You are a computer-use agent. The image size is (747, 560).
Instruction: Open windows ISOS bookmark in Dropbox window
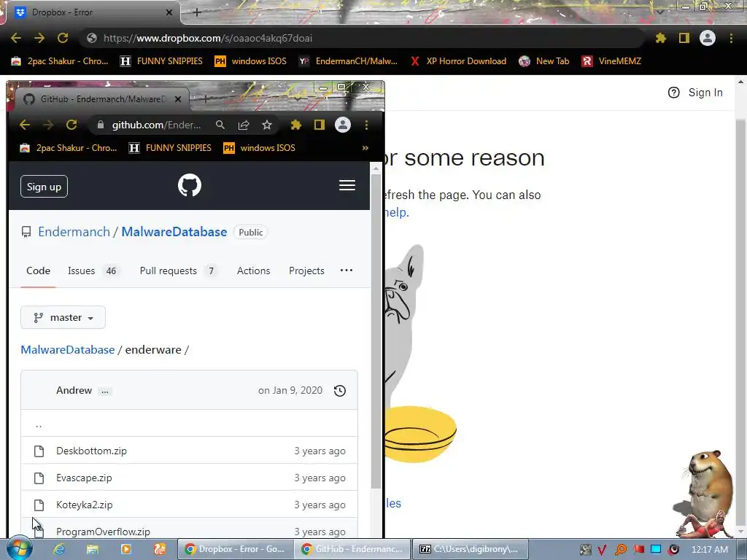pyautogui.click(x=251, y=61)
